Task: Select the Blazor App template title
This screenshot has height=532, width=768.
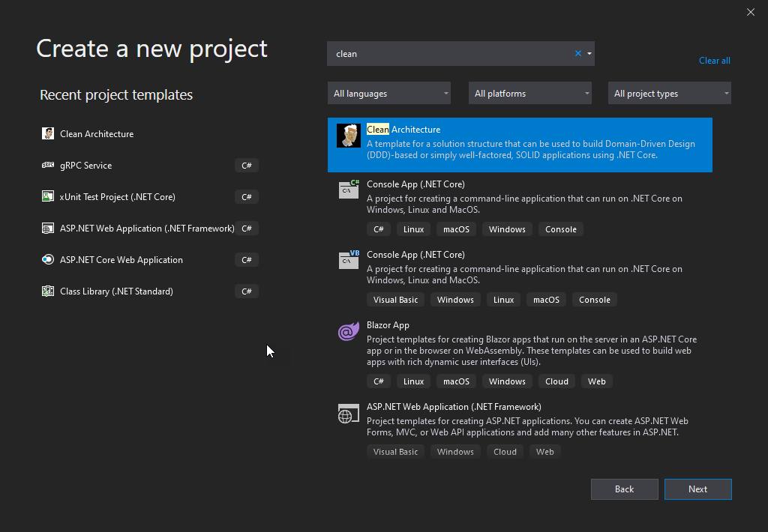Action: tap(388, 325)
